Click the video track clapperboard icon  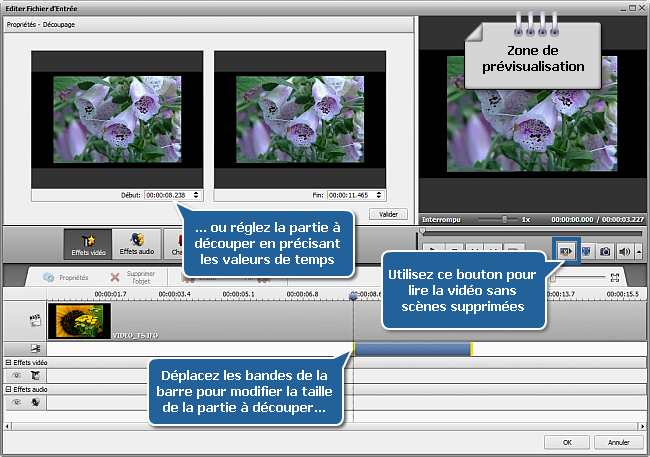pos(35,320)
